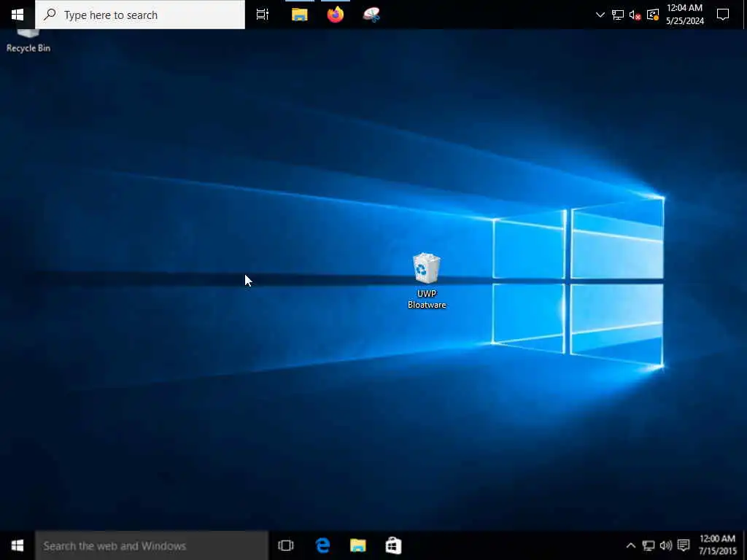This screenshot has width=747, height=560.
Task: Select the UWP Bloatware desktop icon
Action: point(426,281)
